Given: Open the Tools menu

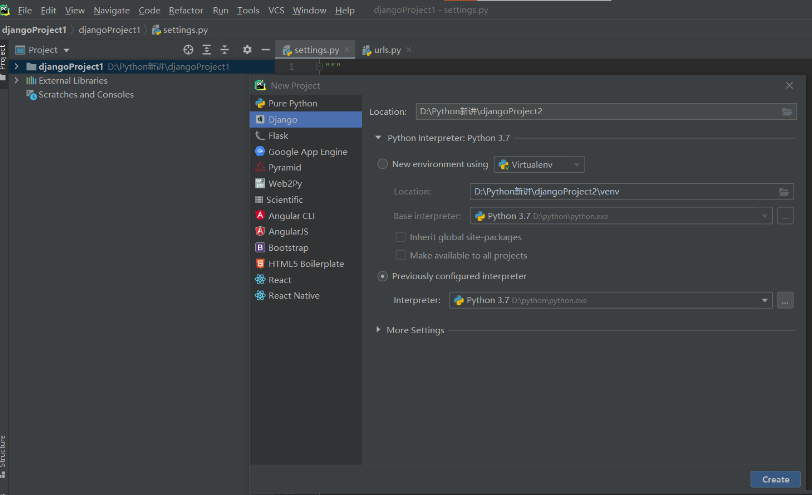Looking at the screenshot, I should coord(248,10).
